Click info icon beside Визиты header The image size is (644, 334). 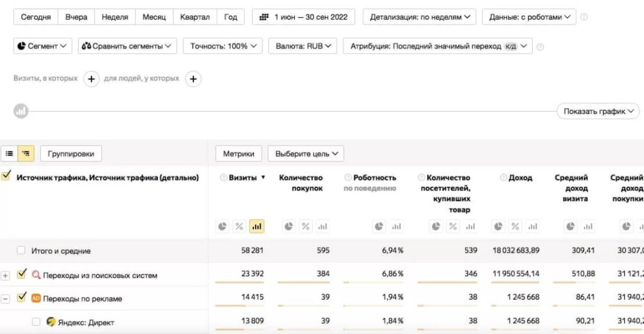(223, 178)
